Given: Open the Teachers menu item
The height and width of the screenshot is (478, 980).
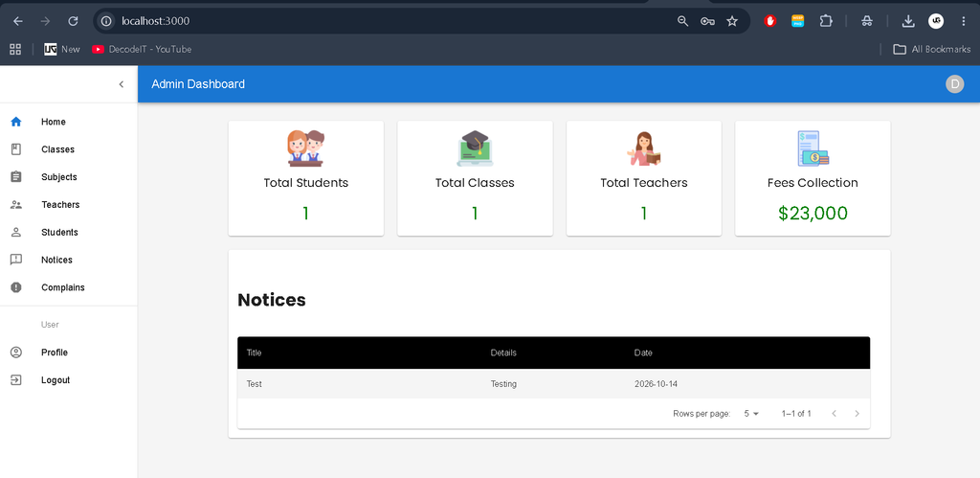Looking at the screenshot, I should pyautogui.click(x=69, y=205).
